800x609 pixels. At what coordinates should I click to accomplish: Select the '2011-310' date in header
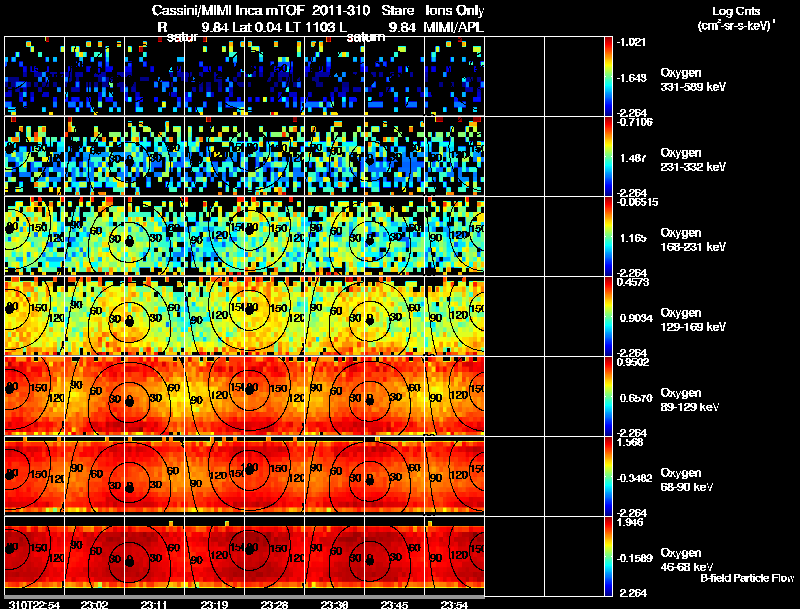click(341, 11)
